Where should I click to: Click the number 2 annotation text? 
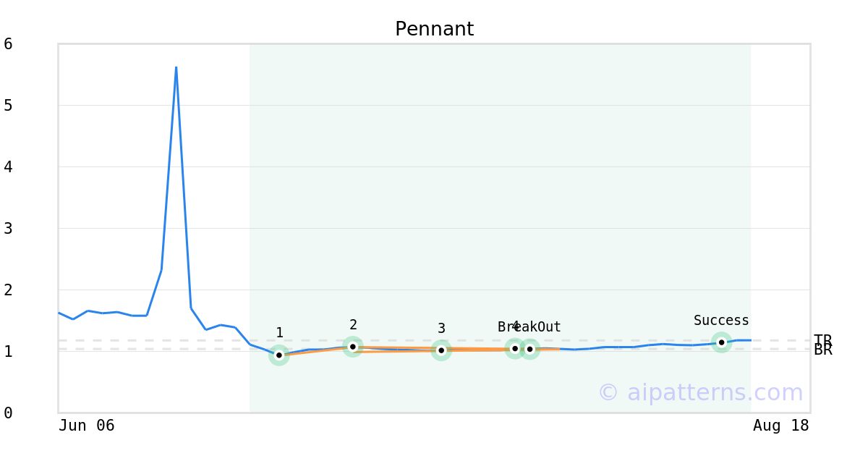click(x=353, y=325)
